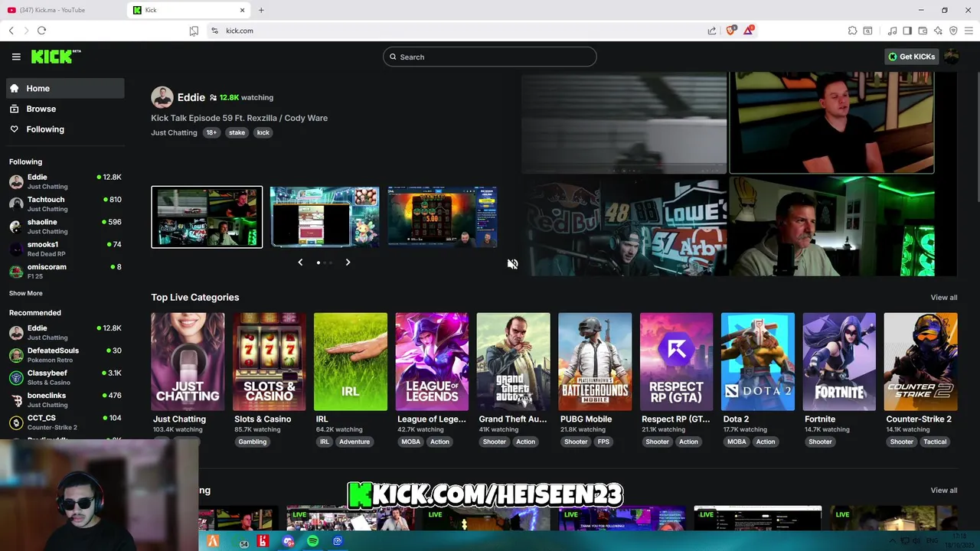Open the Grand Theft Auto category card
Image resolution: width=980 pixels, height=551 pixels.
click(x=514, y=362)
